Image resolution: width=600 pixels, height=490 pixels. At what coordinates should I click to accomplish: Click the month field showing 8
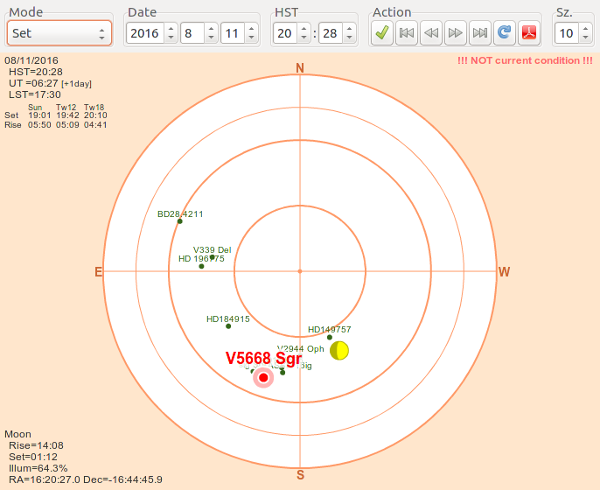[192, 33]
